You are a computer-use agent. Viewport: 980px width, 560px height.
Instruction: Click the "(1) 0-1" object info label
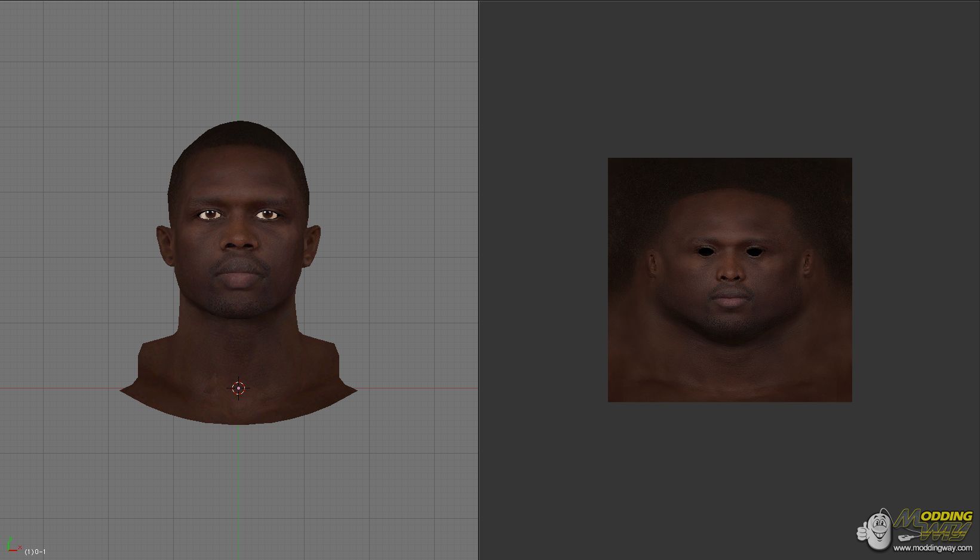(35, 552)
